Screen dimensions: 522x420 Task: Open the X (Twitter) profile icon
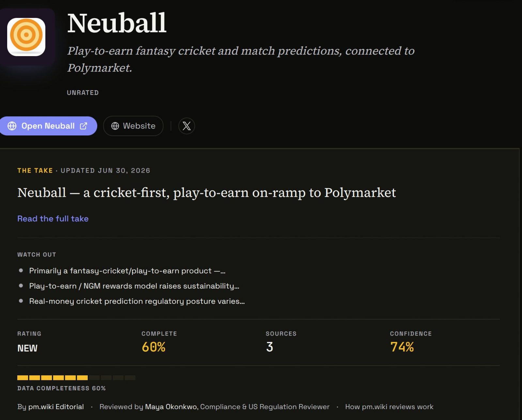click(x=187, y=126)
